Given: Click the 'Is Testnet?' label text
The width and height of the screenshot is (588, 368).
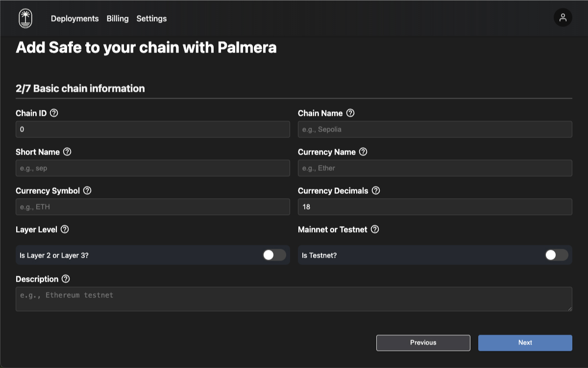Looking at the screenshot, I should [319, 255].
